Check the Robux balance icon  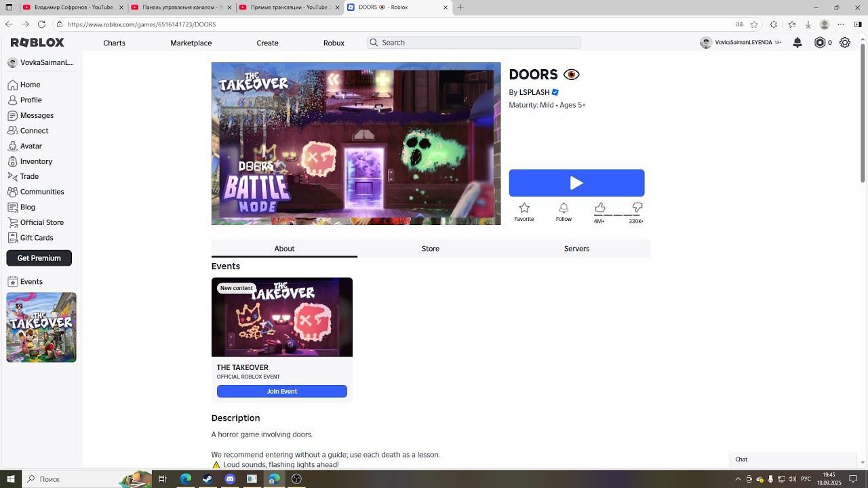pyautogui.click(x=820, y=43)
